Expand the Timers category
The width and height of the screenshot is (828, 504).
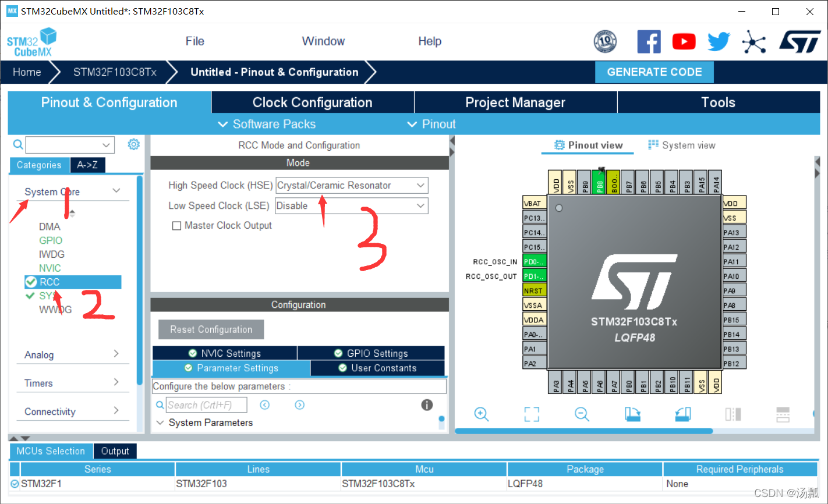(116, 382)
